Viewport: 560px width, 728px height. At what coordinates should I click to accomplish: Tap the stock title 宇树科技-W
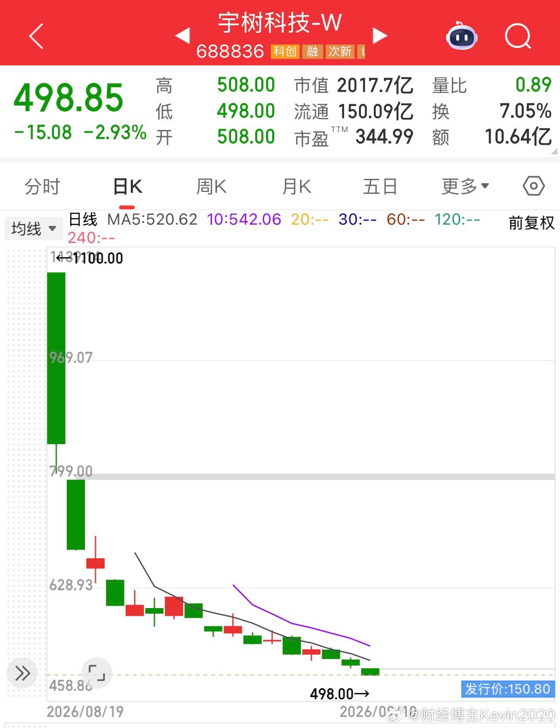(280, 23)
